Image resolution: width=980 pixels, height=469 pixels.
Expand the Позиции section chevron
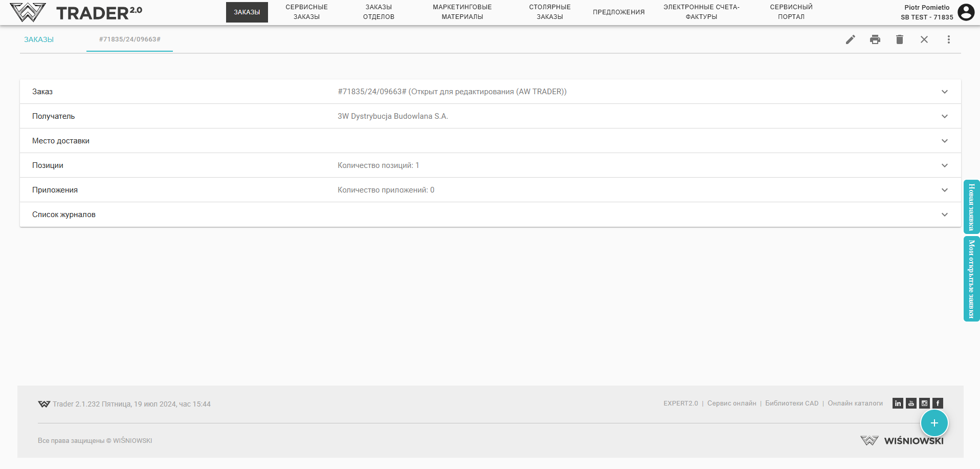(x=944, y=165)
